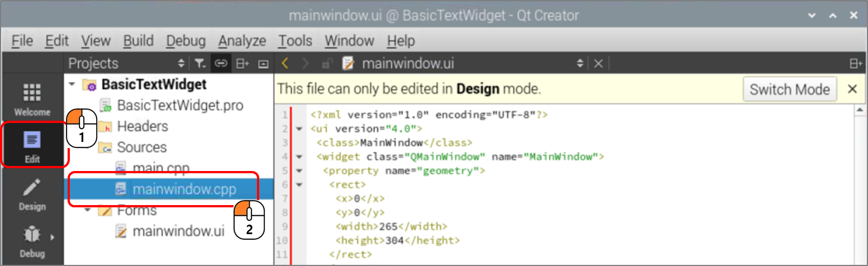This screenshot has width=868, height=266.
Task: Open the mainwindow.ui document dropdown
Action: coord(581,64)
